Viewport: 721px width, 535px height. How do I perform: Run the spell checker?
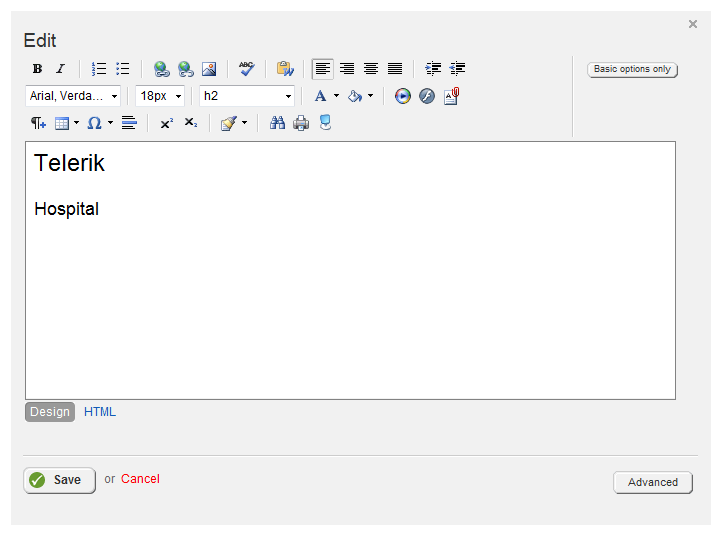(x=246, y=69)
